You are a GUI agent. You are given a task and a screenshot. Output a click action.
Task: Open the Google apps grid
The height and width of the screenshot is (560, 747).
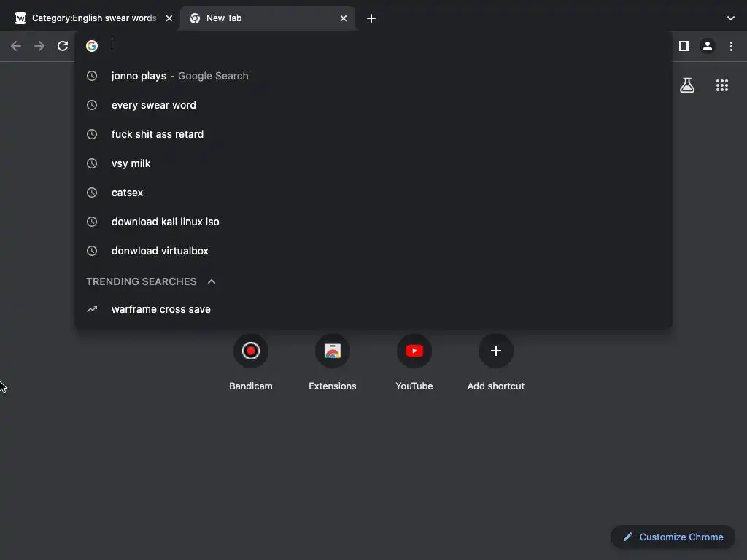(722, 85)
